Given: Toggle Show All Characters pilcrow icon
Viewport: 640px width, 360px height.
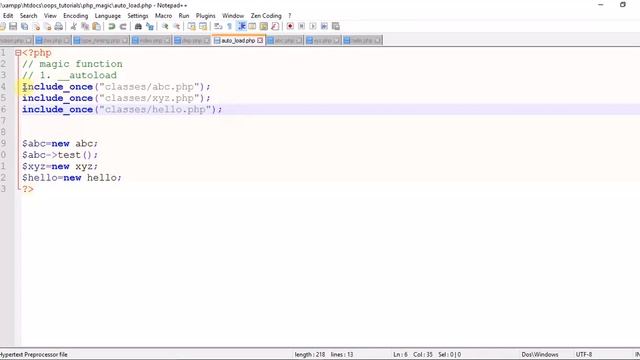Looking at the screenshot, I should click(x=229, y=27).
